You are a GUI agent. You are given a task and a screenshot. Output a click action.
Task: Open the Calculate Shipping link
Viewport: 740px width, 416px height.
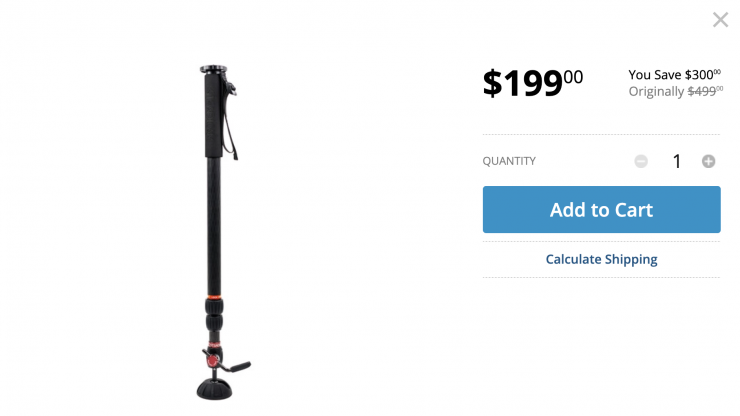601,259
